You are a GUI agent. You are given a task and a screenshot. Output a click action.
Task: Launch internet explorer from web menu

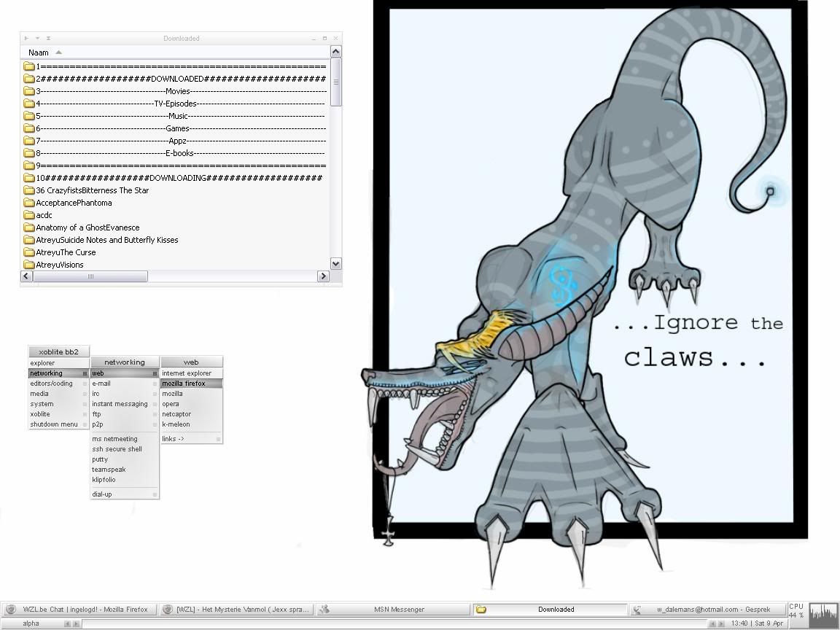[x=191, y=373]
